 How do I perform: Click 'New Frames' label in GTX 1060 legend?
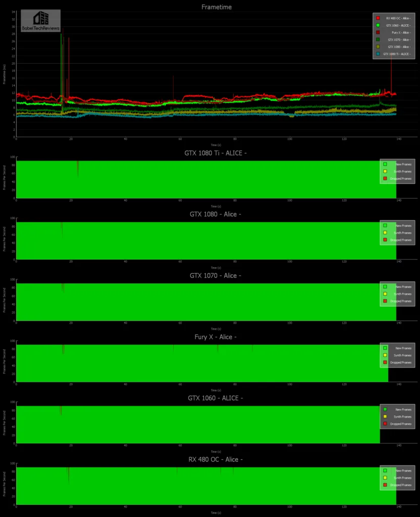(403, 409)
